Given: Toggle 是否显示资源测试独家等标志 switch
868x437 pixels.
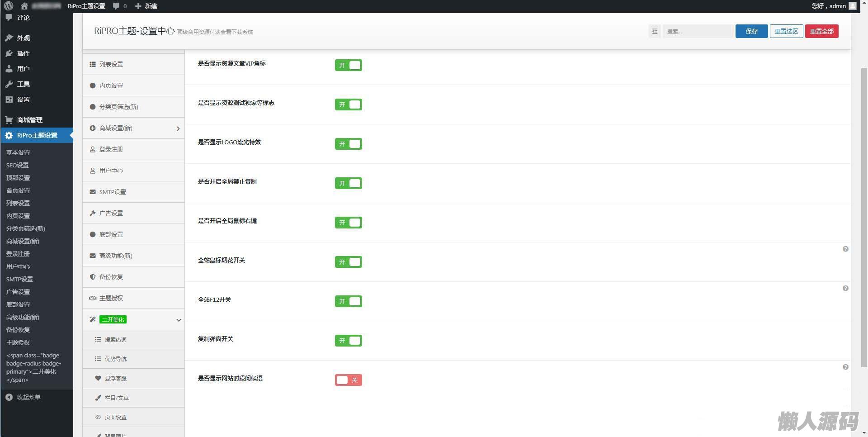Looking at the screenshot, I should pos(349,104).
